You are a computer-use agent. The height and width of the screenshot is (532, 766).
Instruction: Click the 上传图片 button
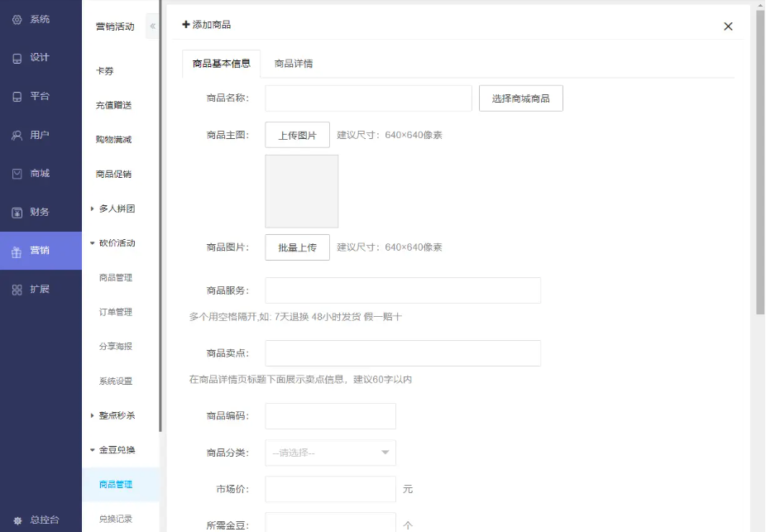pyautogui.click(x=298, y=135)
